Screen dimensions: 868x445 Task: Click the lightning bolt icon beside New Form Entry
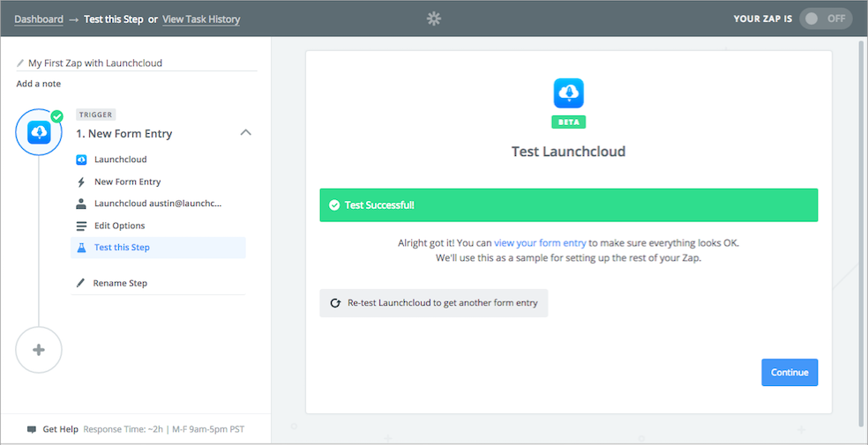click(x=81, y=182)
